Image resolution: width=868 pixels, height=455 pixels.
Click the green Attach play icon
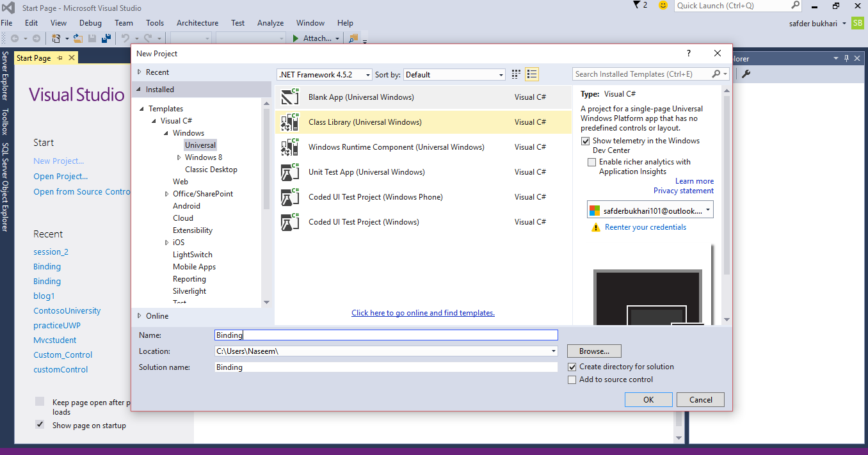click(x=295, y=38)
